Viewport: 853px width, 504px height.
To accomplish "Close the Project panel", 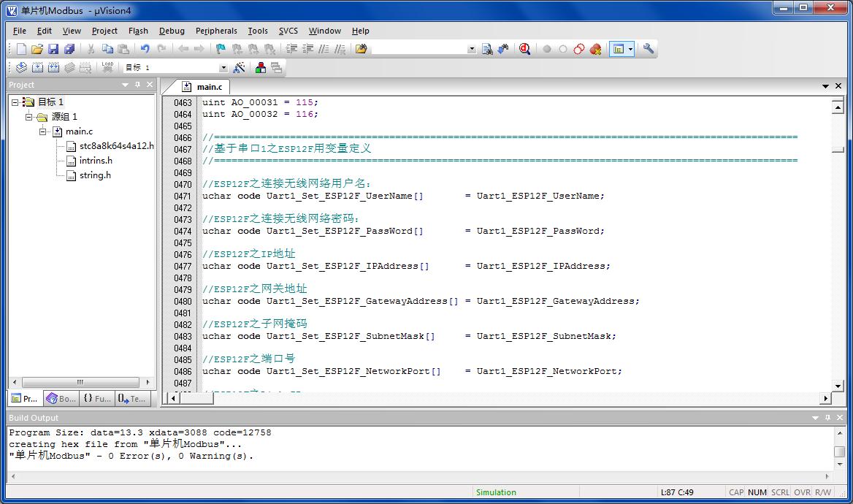I will click(x=150, y=85).
